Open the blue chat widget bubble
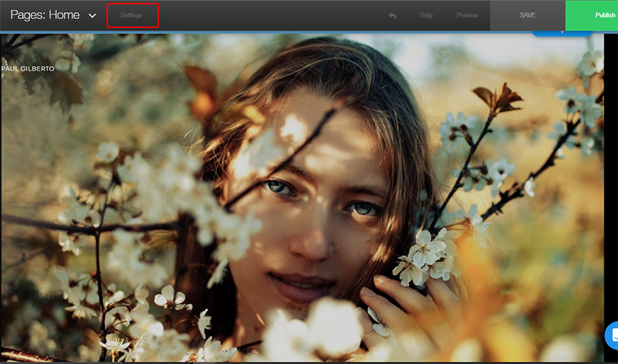The width and height of the screenshot is (618, 364). coord(611,335)
